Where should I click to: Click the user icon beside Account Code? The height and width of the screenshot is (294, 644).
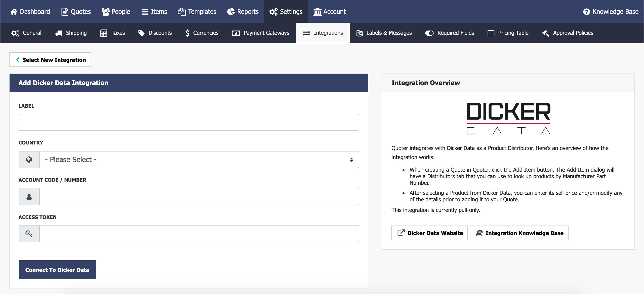(x=29, y=197)
